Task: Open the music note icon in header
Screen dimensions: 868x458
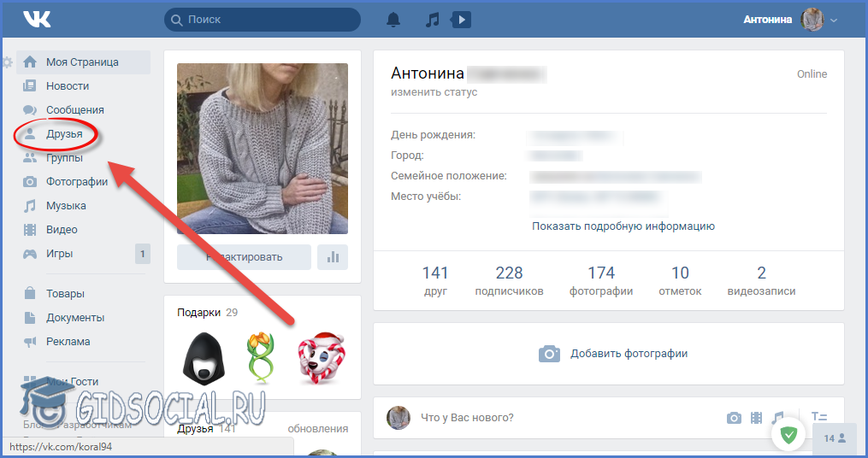Action: tap(432, 20)
